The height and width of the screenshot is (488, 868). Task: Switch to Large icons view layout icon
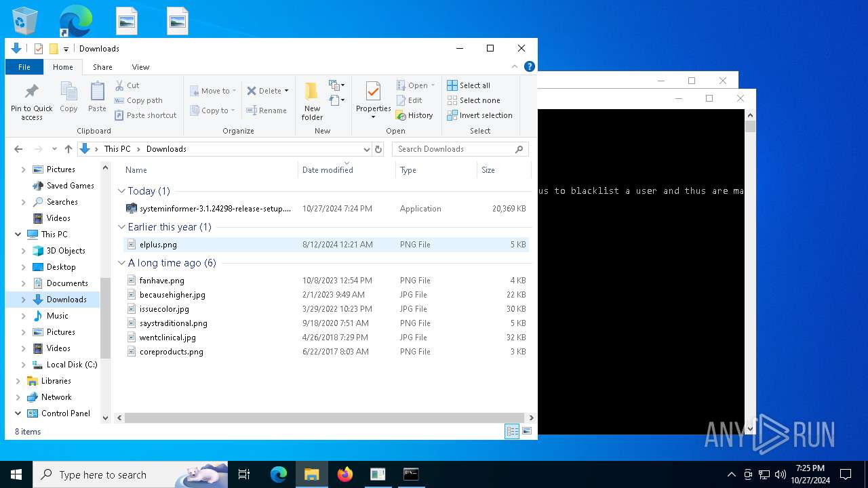[526, 431]
